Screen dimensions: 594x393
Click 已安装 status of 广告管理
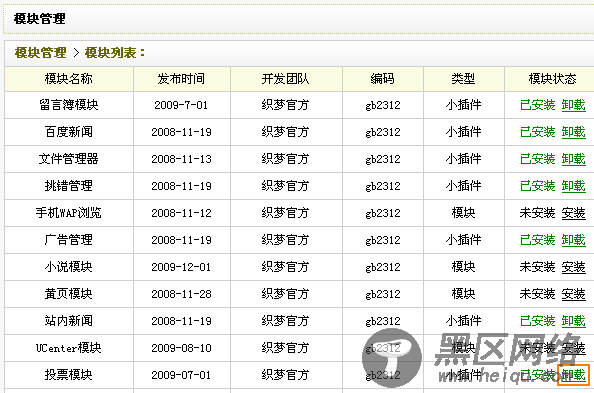click(537, 240)
